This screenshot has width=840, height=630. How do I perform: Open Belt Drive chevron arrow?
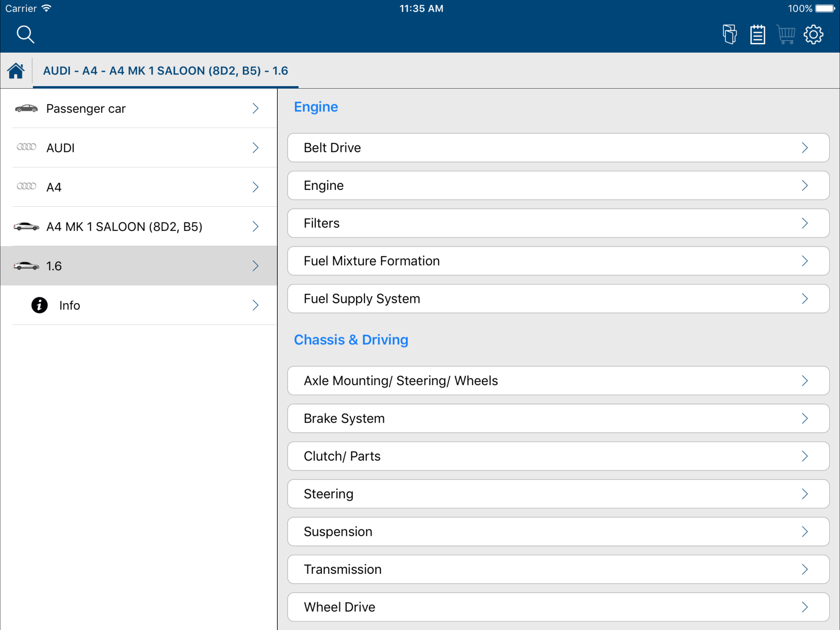pyautogui.click(x=805, y=148)
